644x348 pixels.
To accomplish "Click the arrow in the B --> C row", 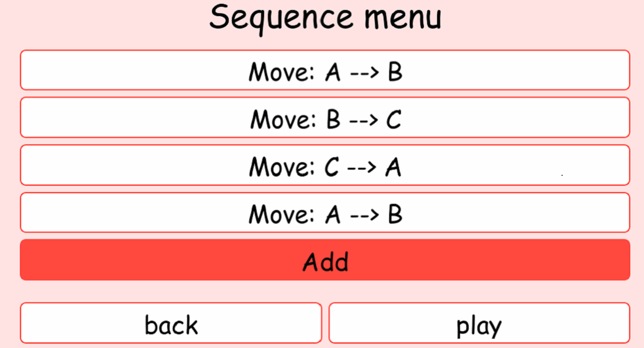I will click(364, 119).
